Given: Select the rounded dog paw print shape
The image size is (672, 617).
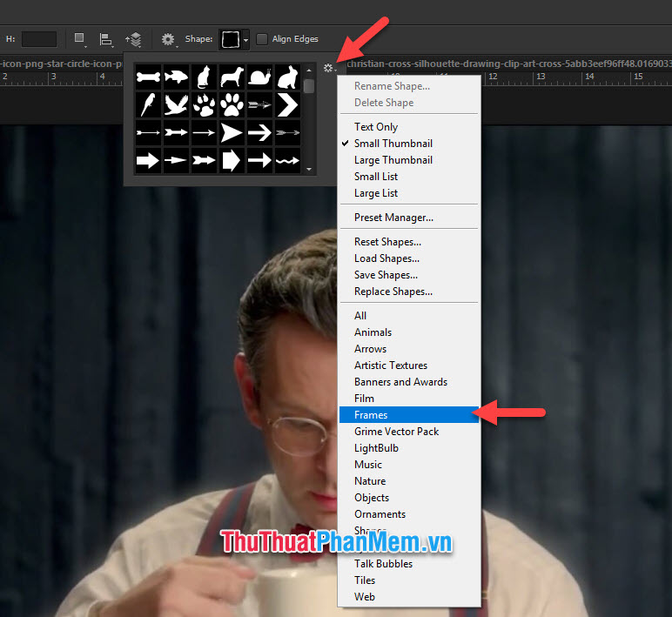Looking at the screenshot, I should tap(232, 105).
